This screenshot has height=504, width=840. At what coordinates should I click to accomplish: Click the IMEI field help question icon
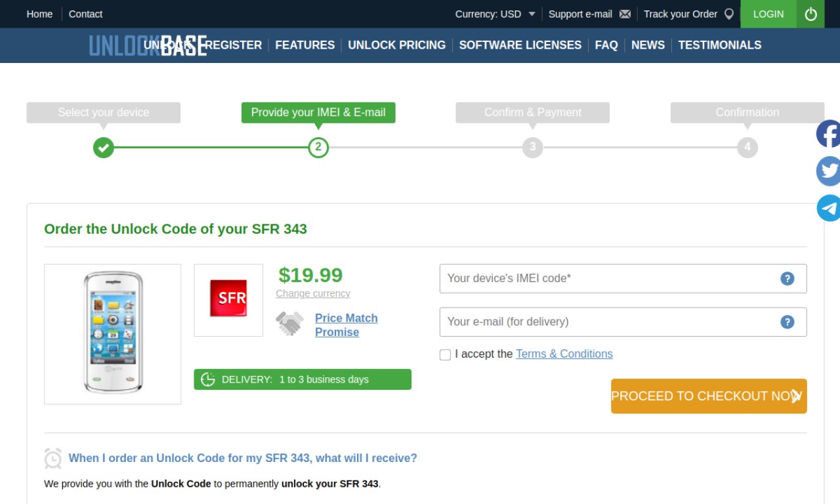pyautogui.click(x=787, y=278)
